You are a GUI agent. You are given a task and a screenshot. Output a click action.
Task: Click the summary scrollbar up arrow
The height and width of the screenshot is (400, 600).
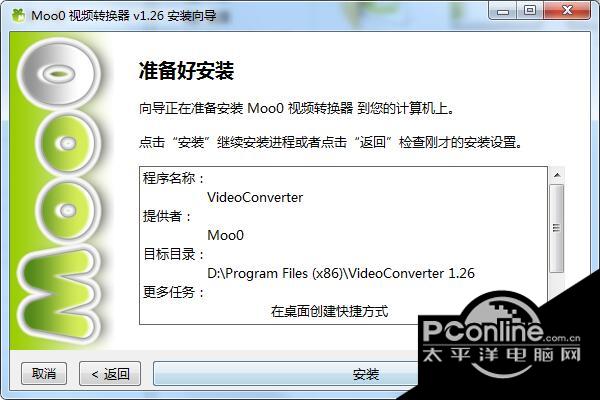coord(557,175)
